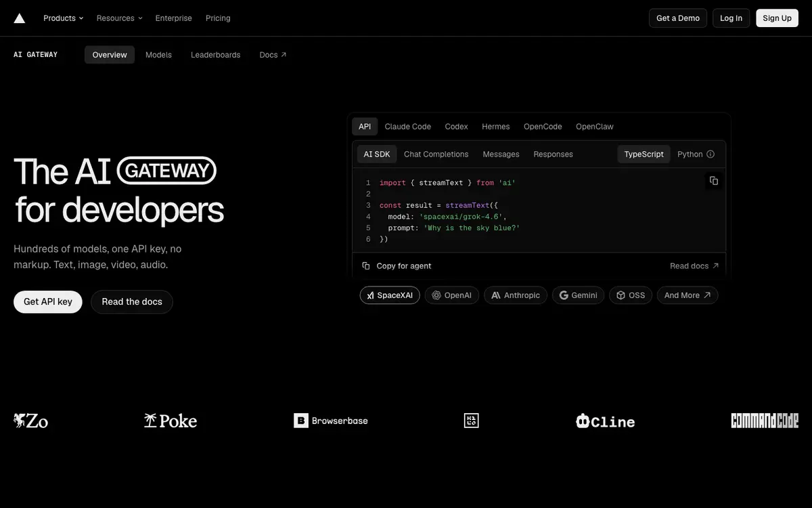Click the Get a Demo button
812x508 pixels.
(x=678, y=18)
